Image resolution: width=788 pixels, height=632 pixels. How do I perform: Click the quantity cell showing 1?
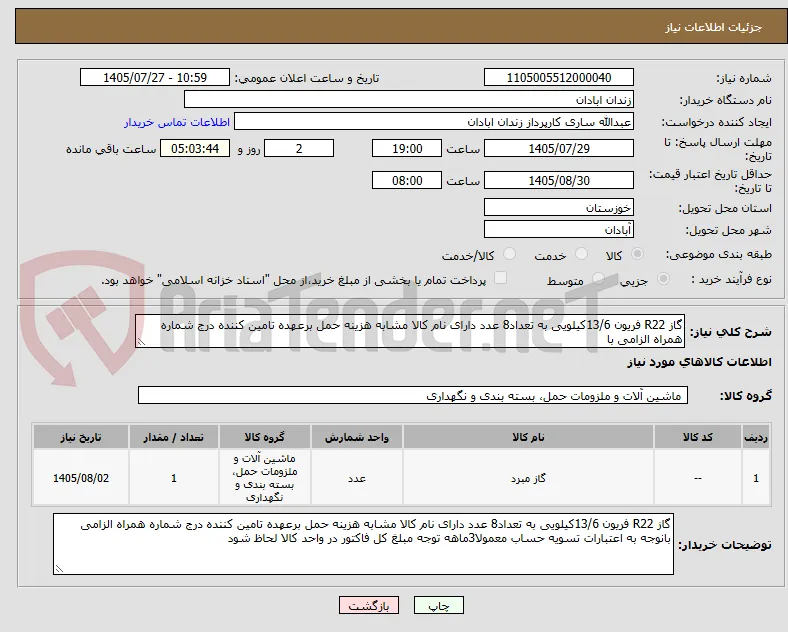174,478
